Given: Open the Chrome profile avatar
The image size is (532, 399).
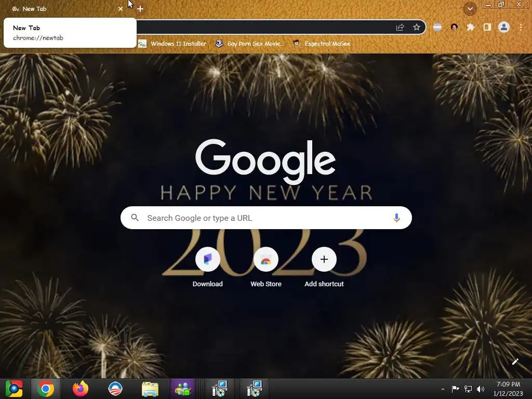Looking at the screenshot, I should click(504, 27).
